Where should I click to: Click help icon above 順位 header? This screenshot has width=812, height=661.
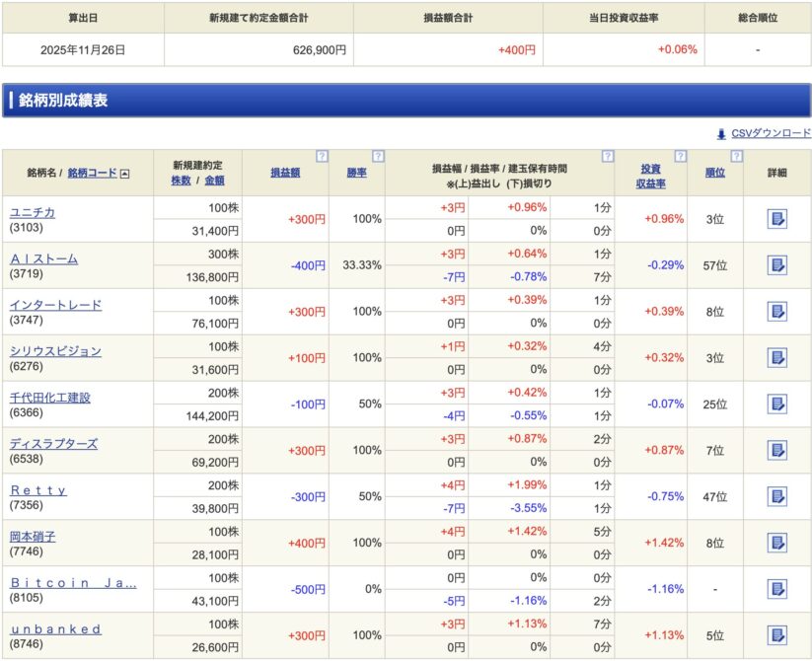pyautogui.click(x=736, y=156)
